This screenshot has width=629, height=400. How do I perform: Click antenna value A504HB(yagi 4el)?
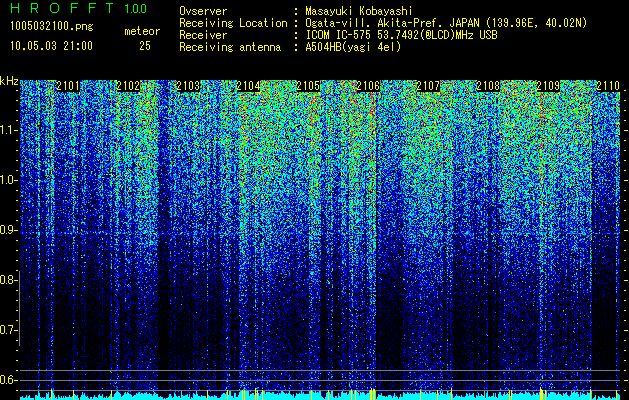[353, 47]
